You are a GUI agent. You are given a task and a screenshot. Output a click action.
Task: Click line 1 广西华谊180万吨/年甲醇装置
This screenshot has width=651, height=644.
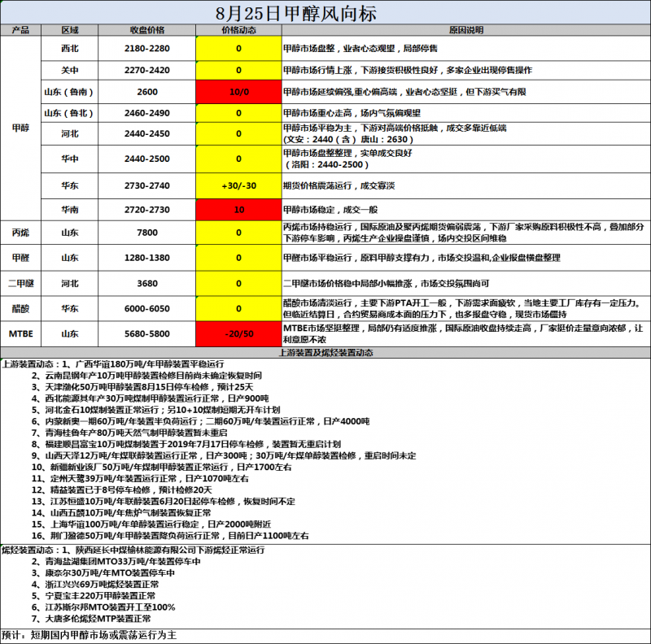143,364
